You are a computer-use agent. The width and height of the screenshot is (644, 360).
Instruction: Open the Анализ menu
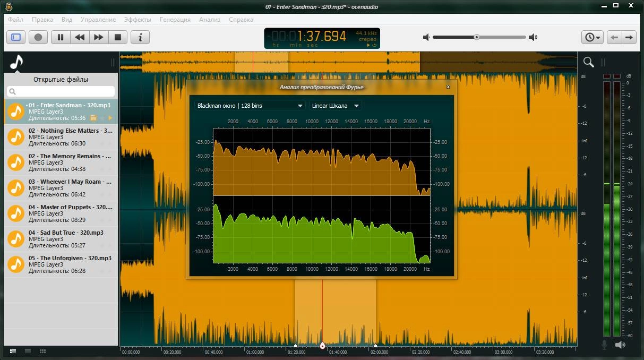tap(210, 20)
